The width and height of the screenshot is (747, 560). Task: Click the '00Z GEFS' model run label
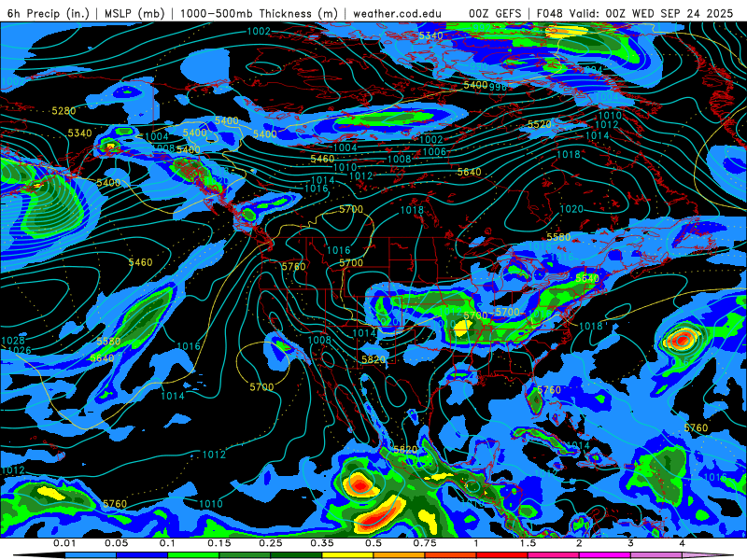click(x=495, y=13)
